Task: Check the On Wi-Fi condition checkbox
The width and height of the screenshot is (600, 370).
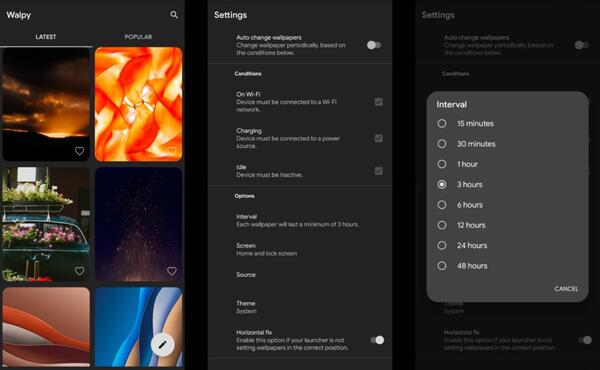Action: tap(378, 102)
